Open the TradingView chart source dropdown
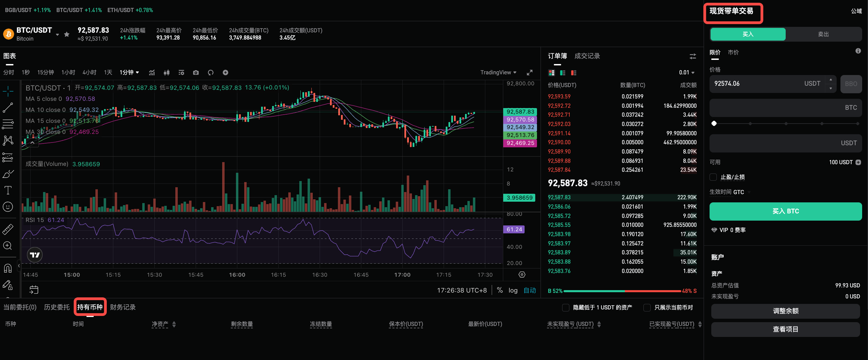Image resolution: width=868 pixels, height=360 pixels. click(x=498, y=73)
